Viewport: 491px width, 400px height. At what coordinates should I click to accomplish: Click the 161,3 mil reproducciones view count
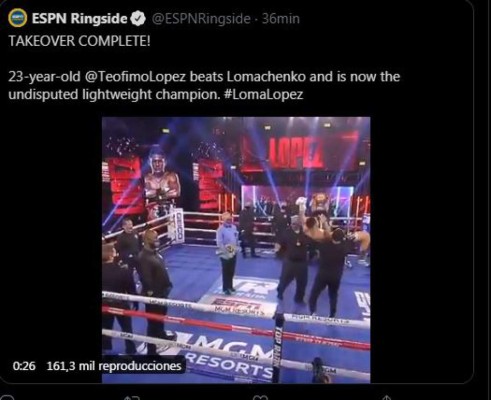click(114, 366)
